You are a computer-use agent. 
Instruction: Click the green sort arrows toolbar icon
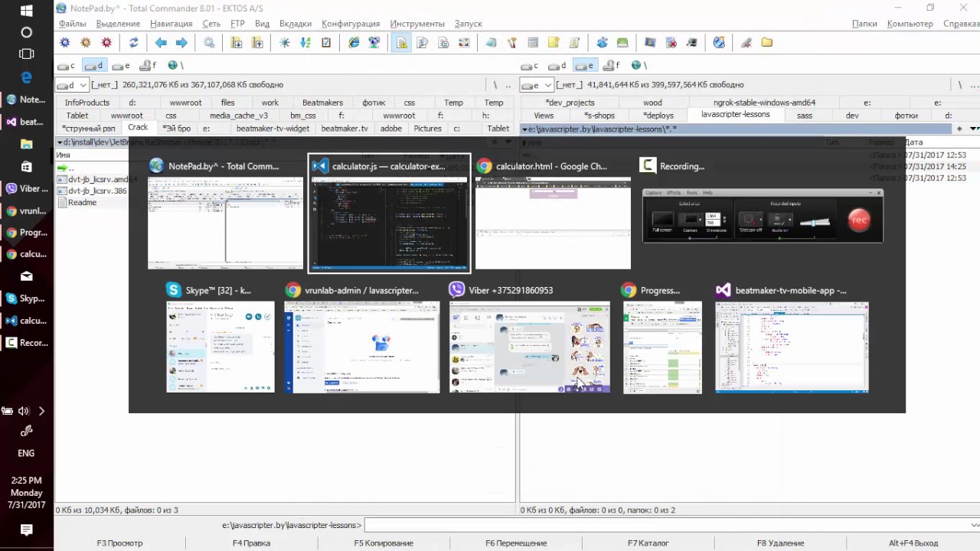(305, 43)
